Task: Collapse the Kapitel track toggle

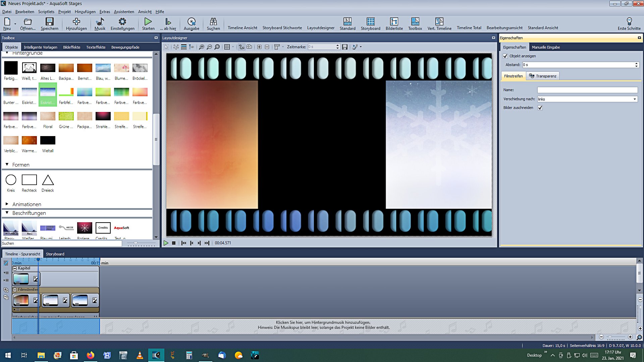Action: [x=15, y=268]
